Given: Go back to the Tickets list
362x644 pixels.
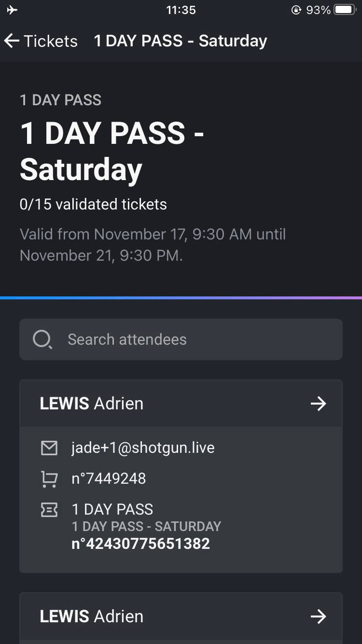Looking at the screenshot, I should pyautogui.click(x=41, y=41).
